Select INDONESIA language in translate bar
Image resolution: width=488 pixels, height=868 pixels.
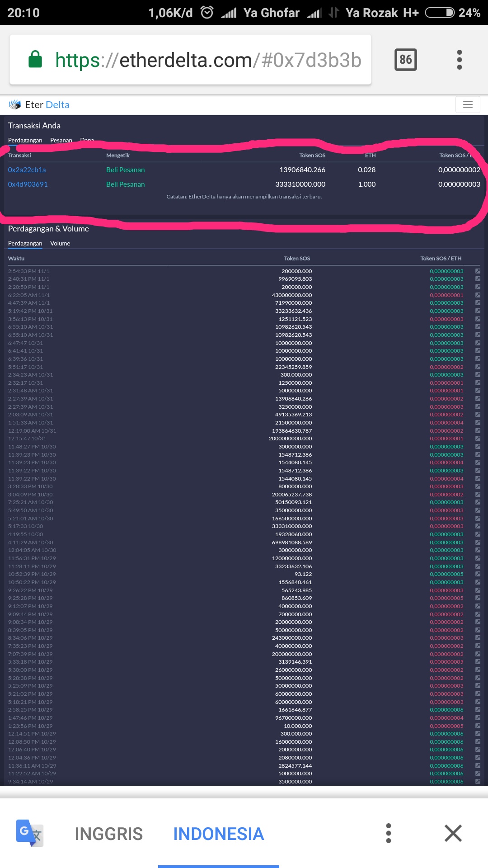coord(219,834)
